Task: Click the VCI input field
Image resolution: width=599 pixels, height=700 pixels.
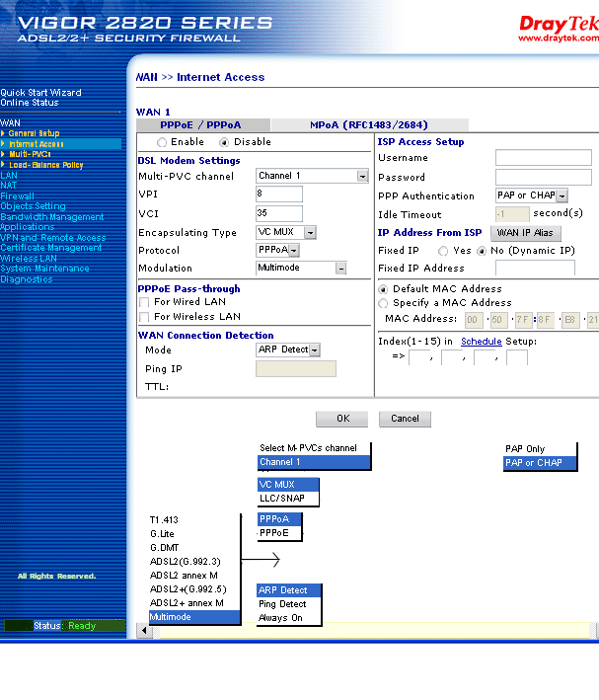Action: pyautogui.click(x=279, y=213)
